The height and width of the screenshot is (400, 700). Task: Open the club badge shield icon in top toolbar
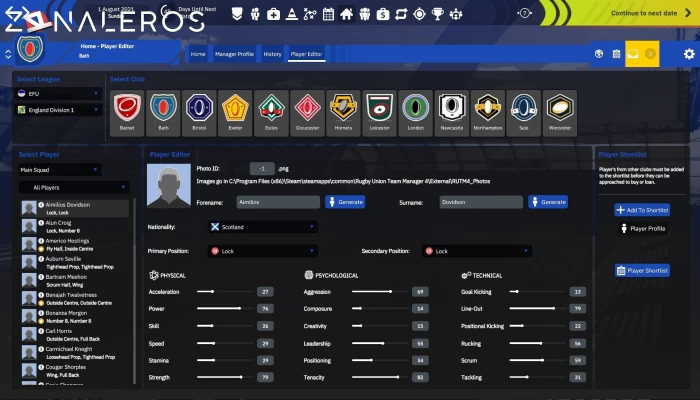[237, 14]
